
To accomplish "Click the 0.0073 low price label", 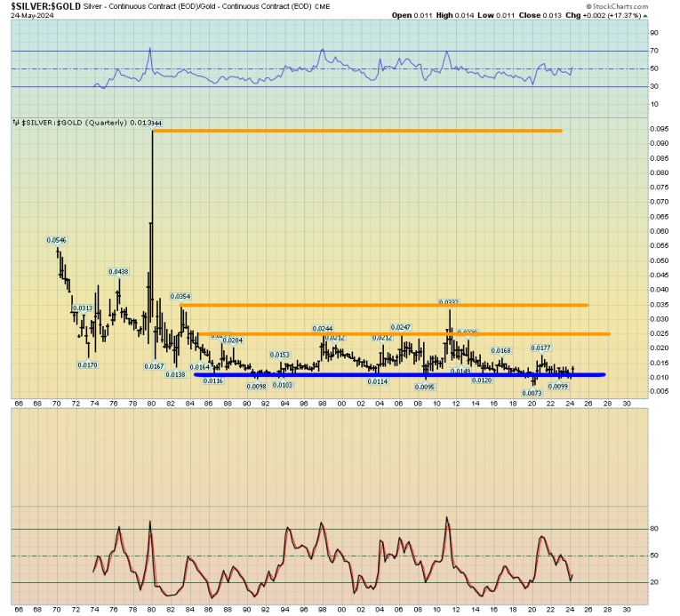I will 532,393.
